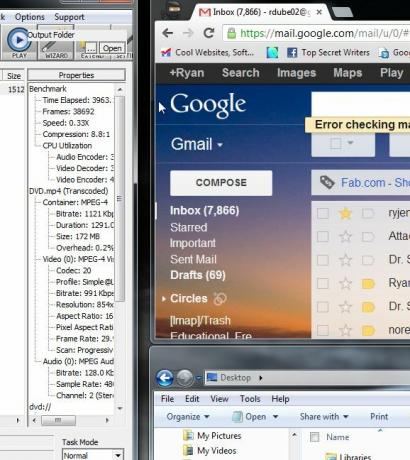Click the Google logo in Gmail

coord(208,105)
